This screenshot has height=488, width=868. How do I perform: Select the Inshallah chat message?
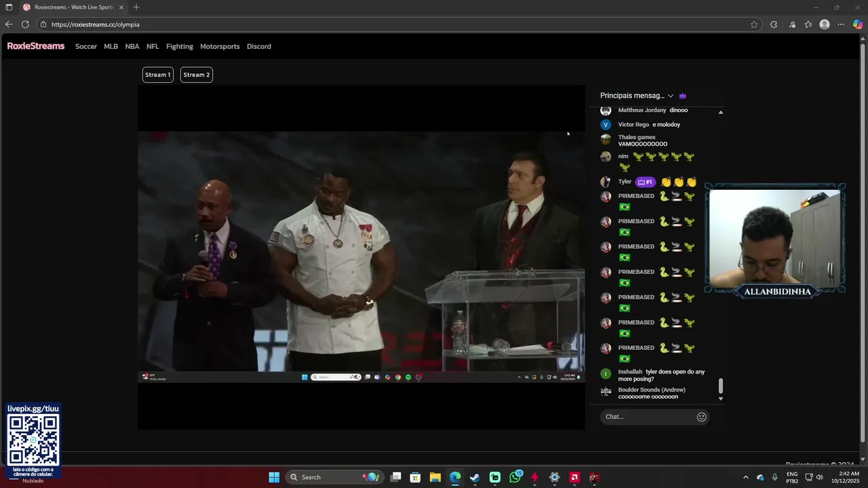coord(654,375)
